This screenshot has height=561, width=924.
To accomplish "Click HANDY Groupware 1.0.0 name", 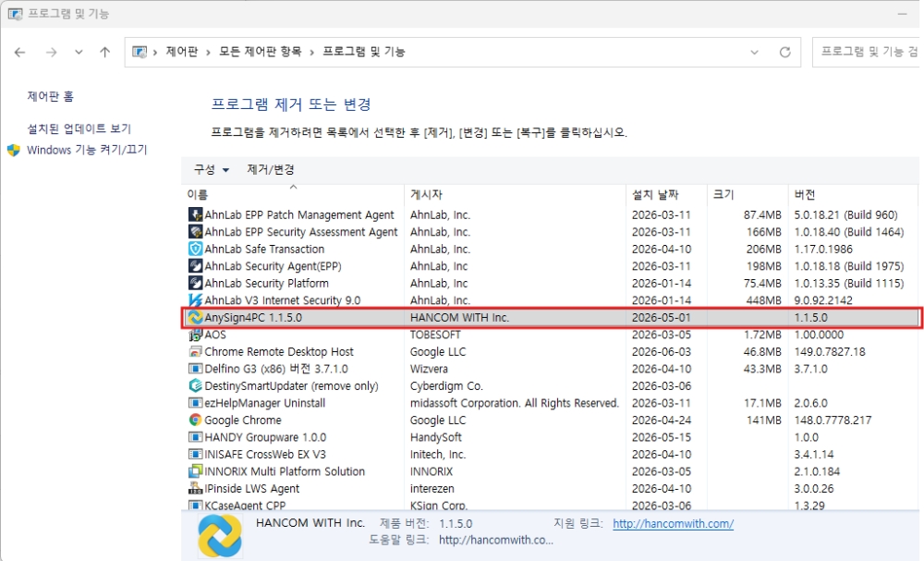I will point(265,437).
